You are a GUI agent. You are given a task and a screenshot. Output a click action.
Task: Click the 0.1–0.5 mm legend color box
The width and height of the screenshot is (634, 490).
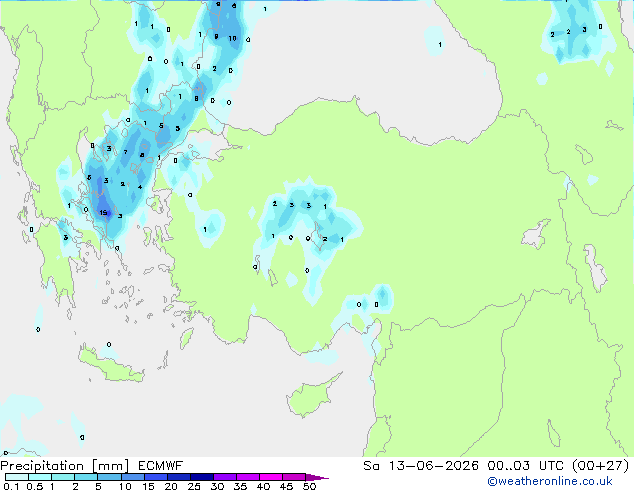tap(17, 477)
